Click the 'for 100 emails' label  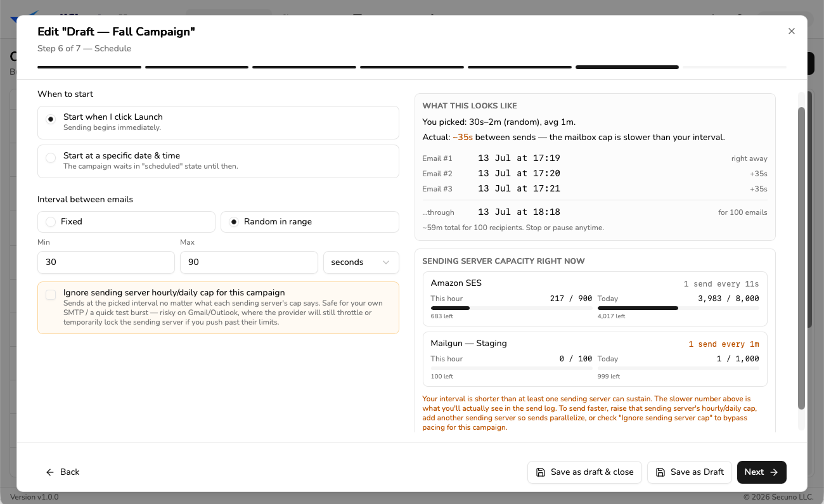[x=742, y=212]
